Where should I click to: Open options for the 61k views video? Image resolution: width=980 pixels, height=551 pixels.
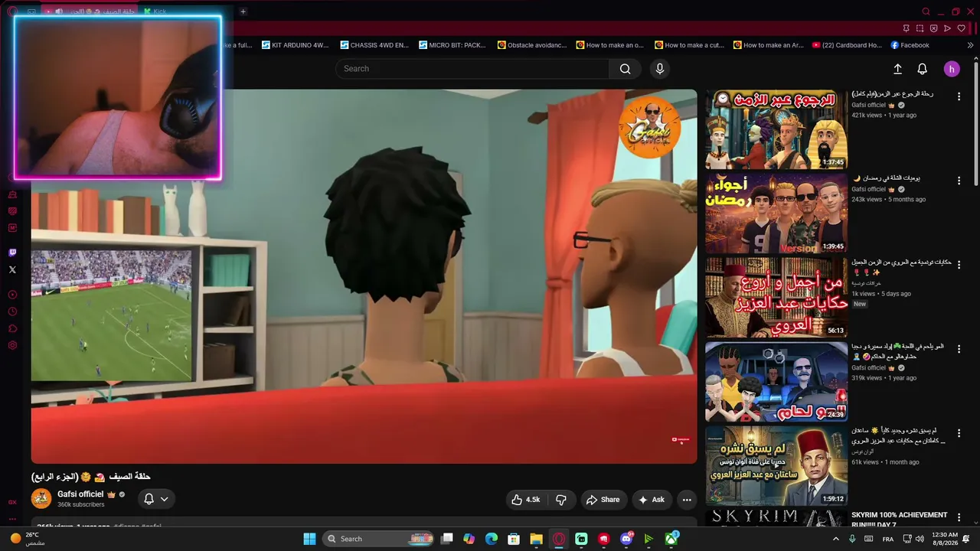959,433
